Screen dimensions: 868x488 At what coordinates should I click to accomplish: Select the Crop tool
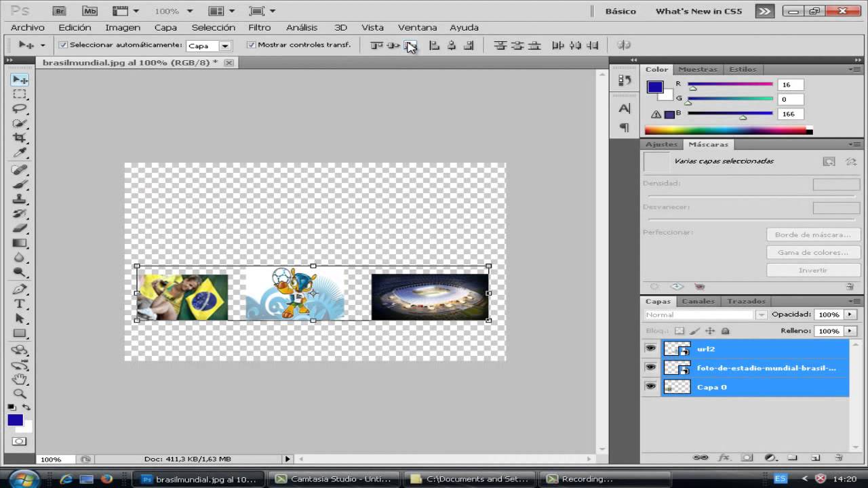[x=20, y=138]
